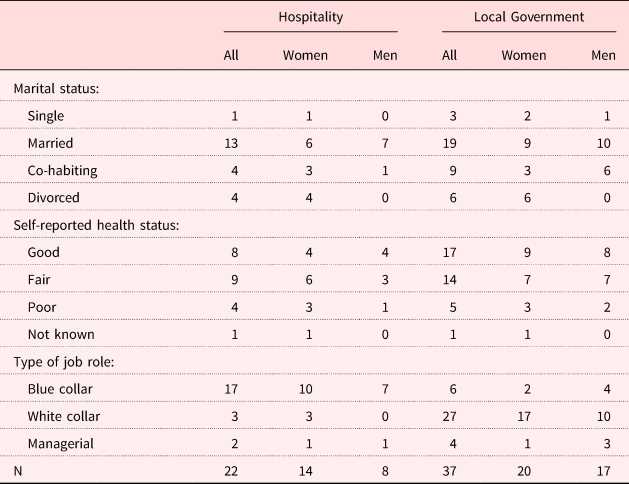Click Local Government White collar All value 27

click(450, 415)
